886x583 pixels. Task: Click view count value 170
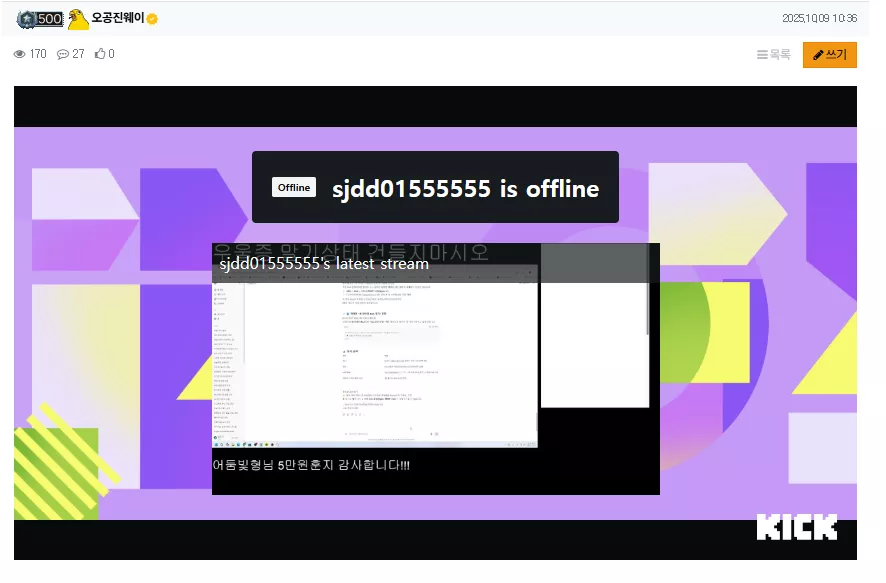pos(38,54)
